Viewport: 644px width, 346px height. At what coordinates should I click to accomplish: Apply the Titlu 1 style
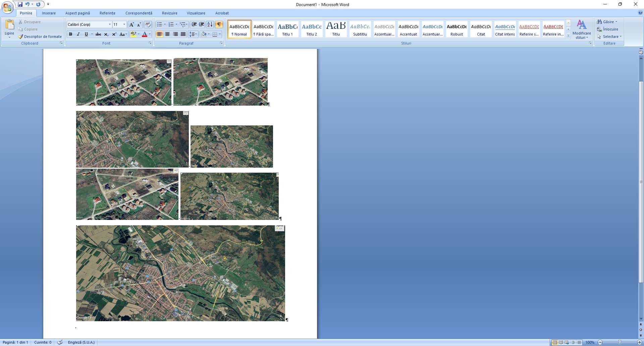[287, 29]
